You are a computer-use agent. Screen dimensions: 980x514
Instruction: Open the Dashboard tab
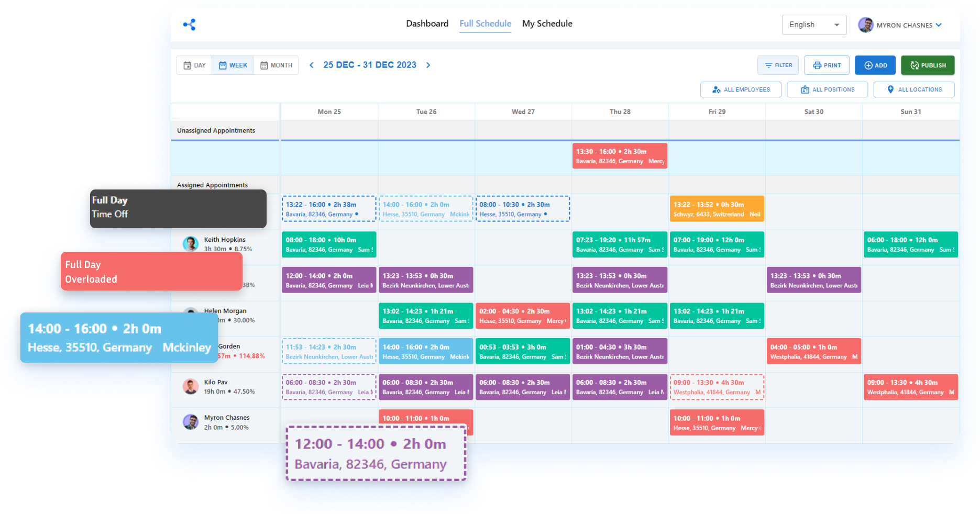tap(427, 24)
